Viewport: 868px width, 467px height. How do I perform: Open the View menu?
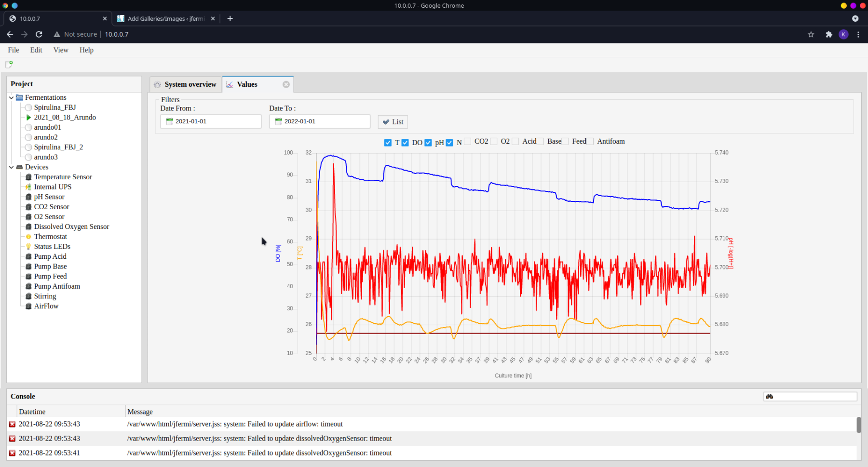point(61,50)
